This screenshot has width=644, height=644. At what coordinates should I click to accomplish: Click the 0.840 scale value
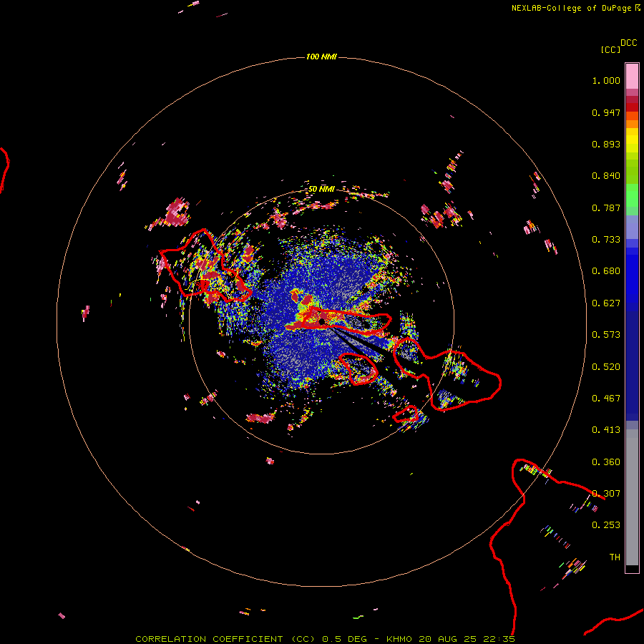tap(606, 176)
